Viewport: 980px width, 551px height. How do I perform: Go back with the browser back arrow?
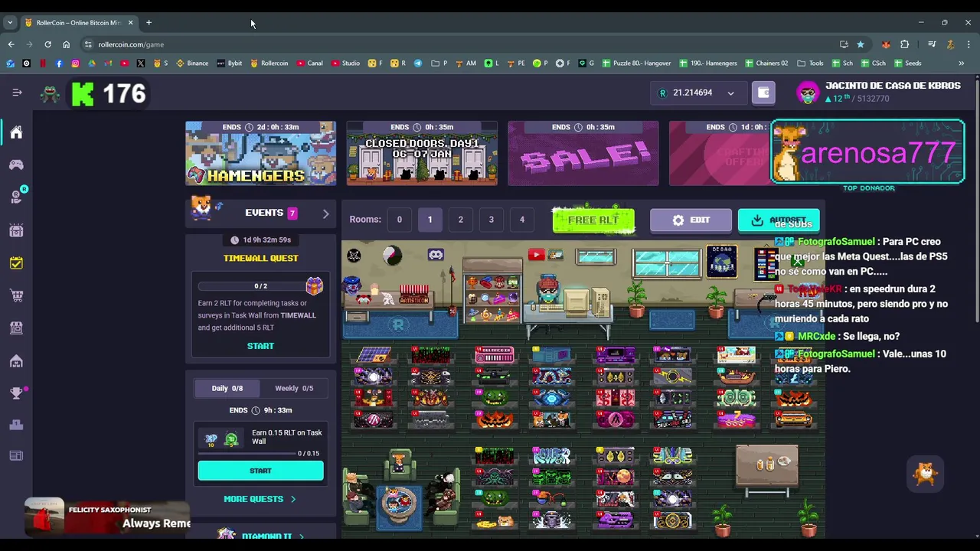click(x=11, y=44)
